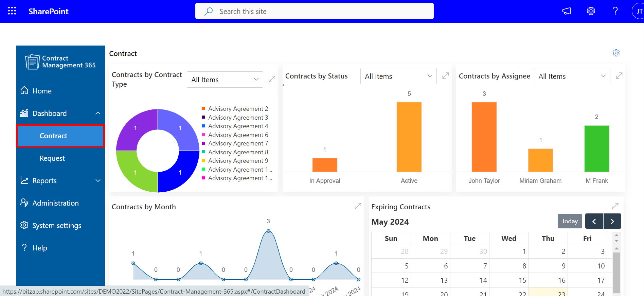
Task: Open All Items dropdown for Contract Type
Action: click(225, 80)
